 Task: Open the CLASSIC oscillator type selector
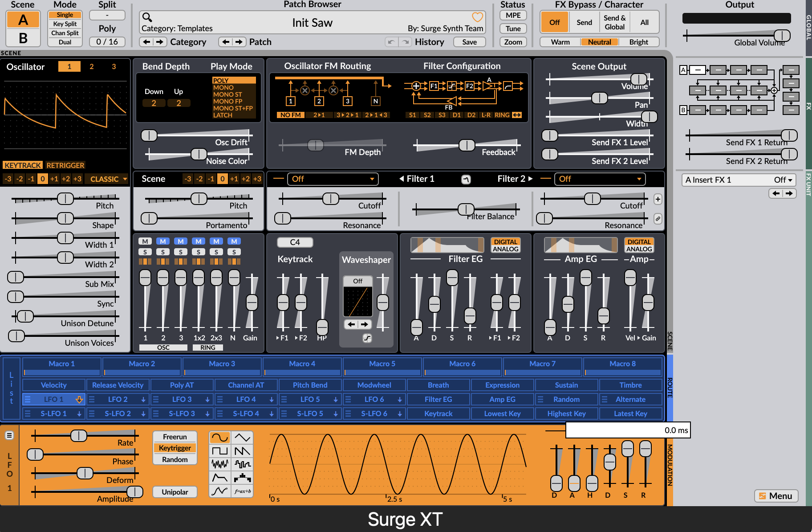[x=106, y=179]
